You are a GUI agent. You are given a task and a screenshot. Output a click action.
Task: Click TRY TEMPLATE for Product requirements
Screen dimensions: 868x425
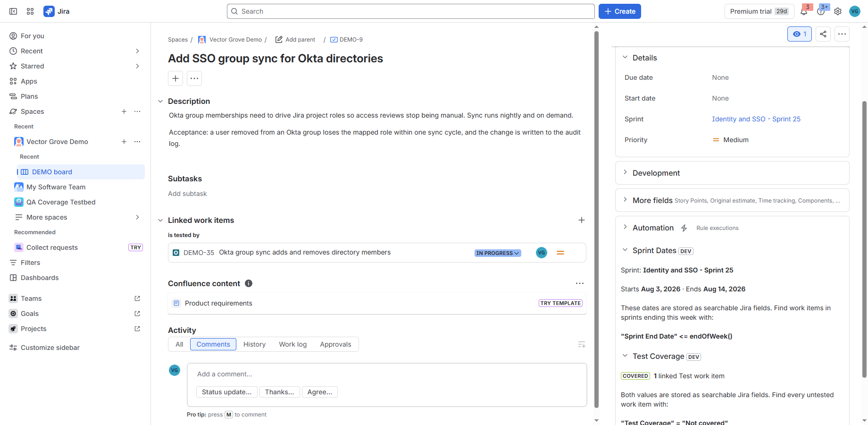click(560, 303)
